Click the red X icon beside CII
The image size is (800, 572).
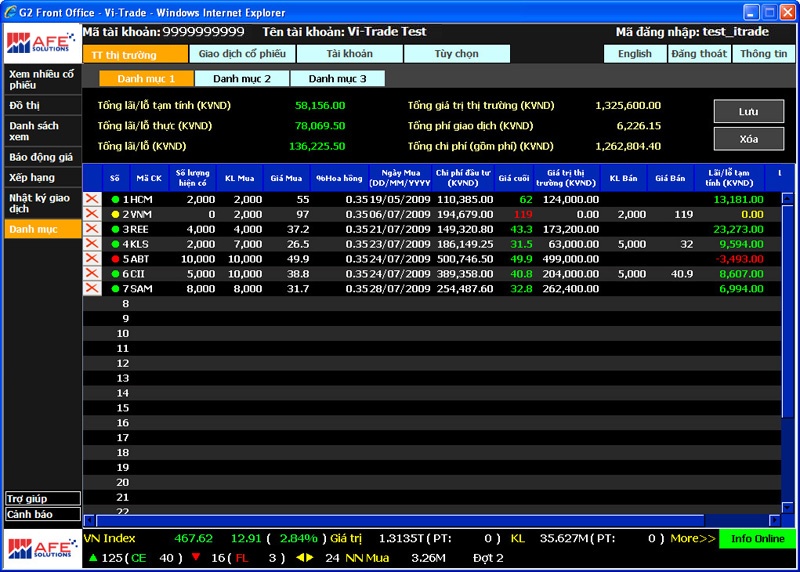pos(92,273)
